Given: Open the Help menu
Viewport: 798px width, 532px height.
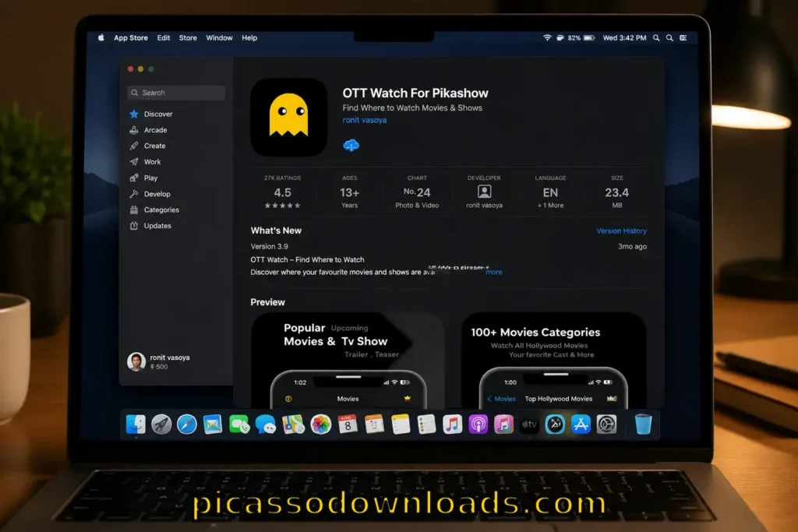Looking at the screenshot, I should click(249, 37).
